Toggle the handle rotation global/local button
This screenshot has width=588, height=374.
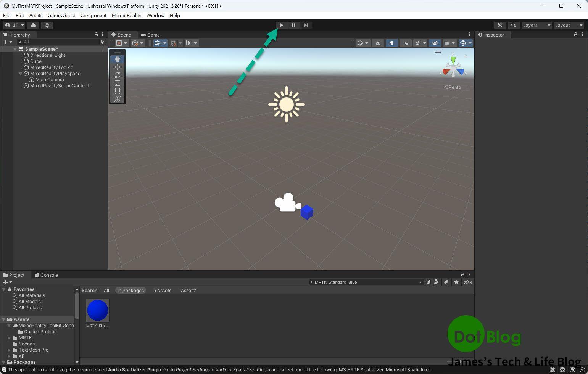(x=137, y=43)
